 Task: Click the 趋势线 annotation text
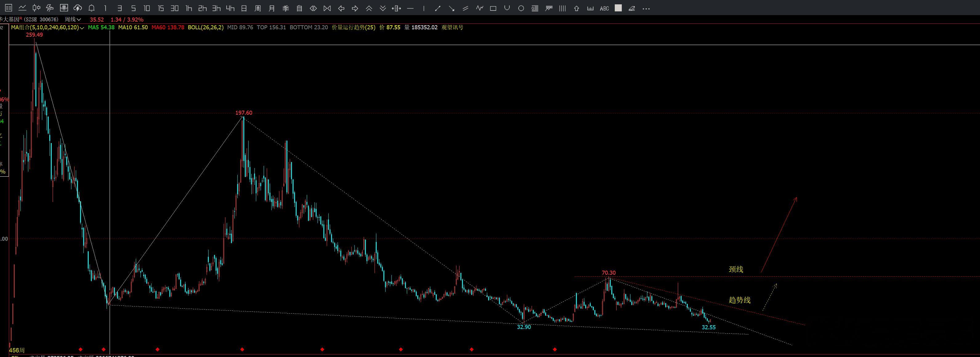(739, 300)
